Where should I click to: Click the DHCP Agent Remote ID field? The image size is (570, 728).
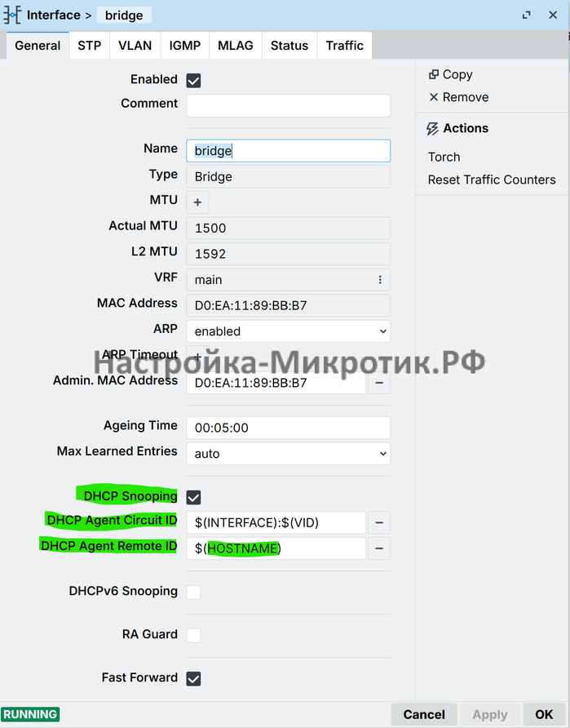(x=276, y=548)
